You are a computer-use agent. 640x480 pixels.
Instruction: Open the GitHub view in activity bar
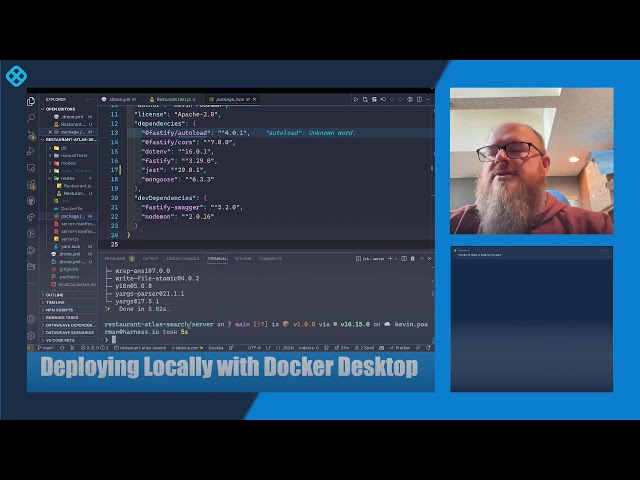(x=31, y=201)
